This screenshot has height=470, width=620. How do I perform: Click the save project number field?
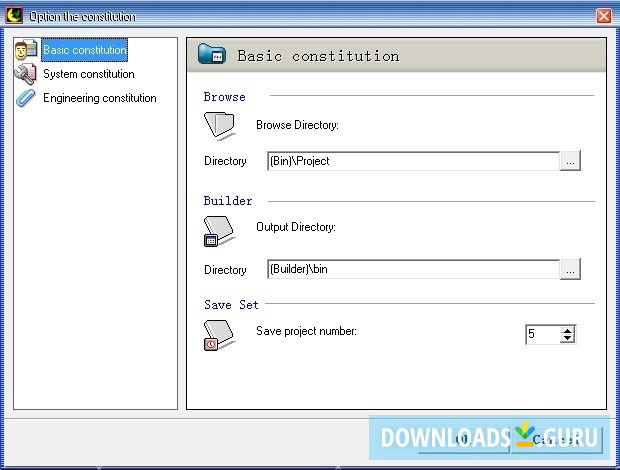coord(543,334)
